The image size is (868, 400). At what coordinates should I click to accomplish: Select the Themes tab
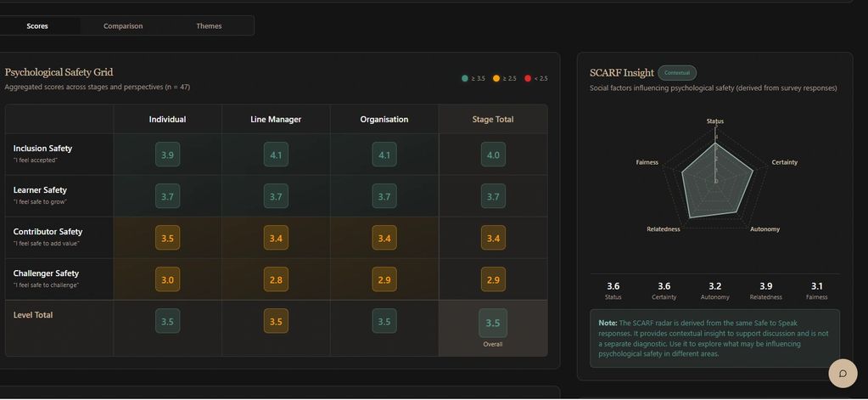coord(209,26)
